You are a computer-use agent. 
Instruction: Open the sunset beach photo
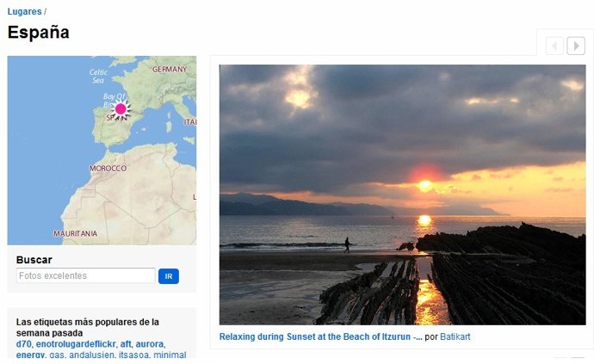pos(402,194)
